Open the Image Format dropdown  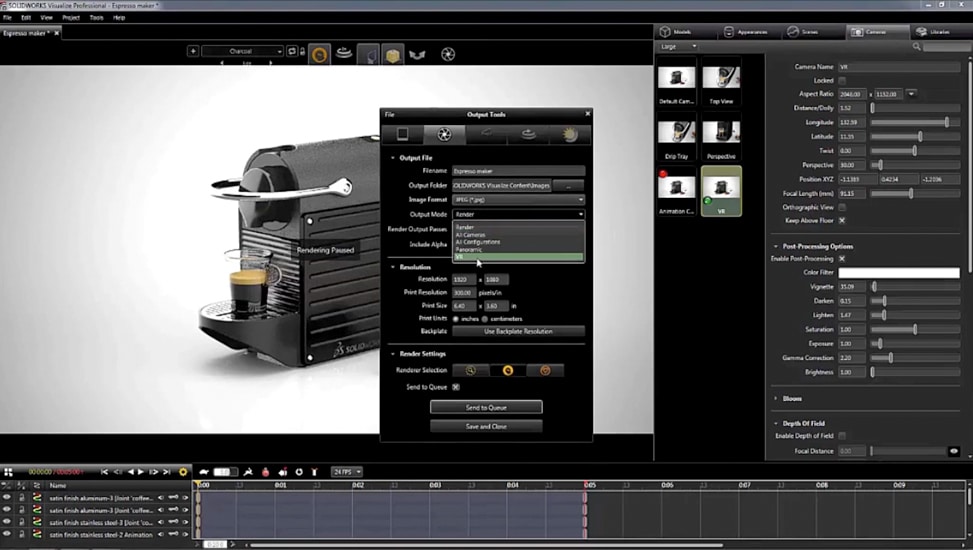[518, 199]
